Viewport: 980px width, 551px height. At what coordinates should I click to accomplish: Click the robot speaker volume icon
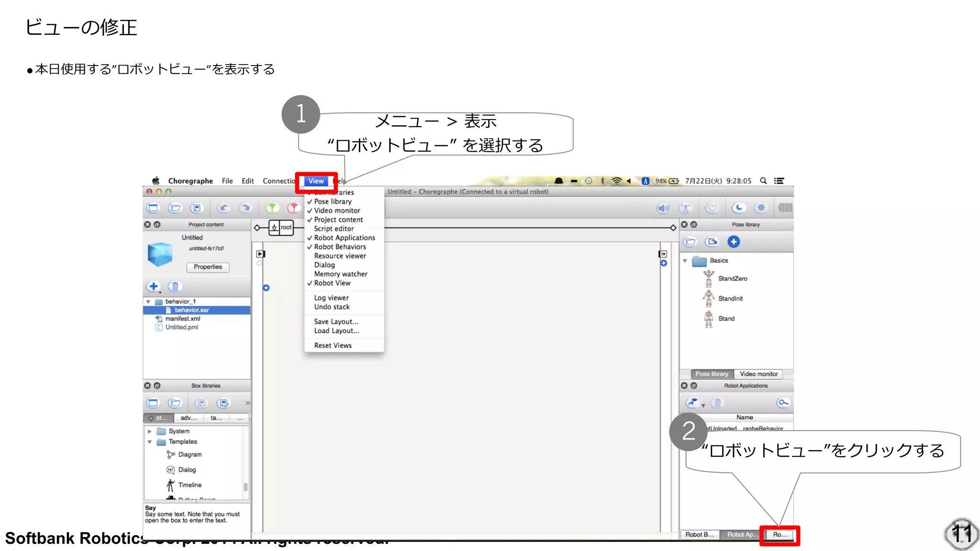pyautogui.click(x=663, y=208)
